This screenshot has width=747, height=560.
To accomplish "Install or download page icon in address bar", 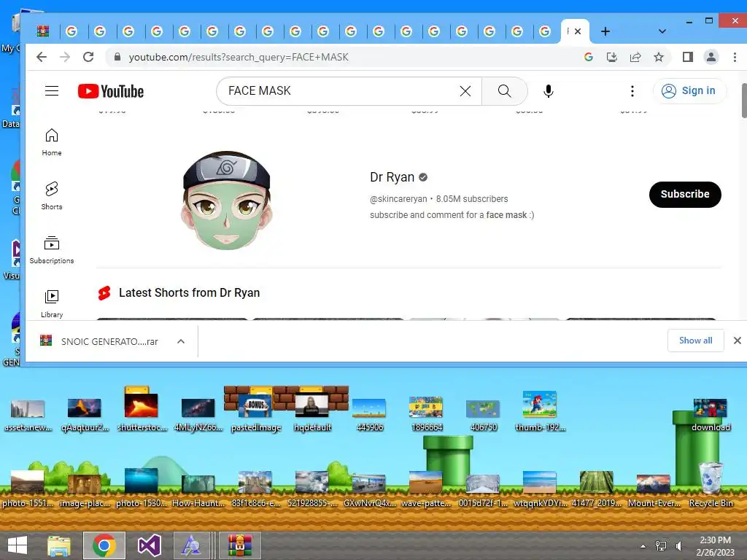I will coord(612,57).
